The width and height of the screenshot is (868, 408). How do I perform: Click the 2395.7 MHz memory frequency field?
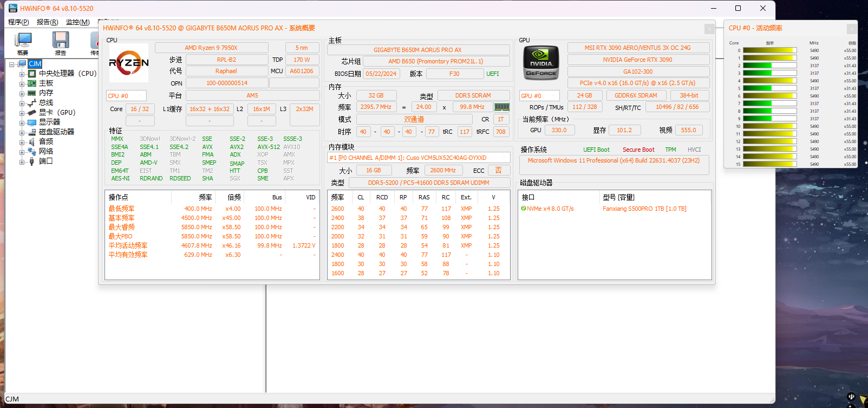pos(376,107)
